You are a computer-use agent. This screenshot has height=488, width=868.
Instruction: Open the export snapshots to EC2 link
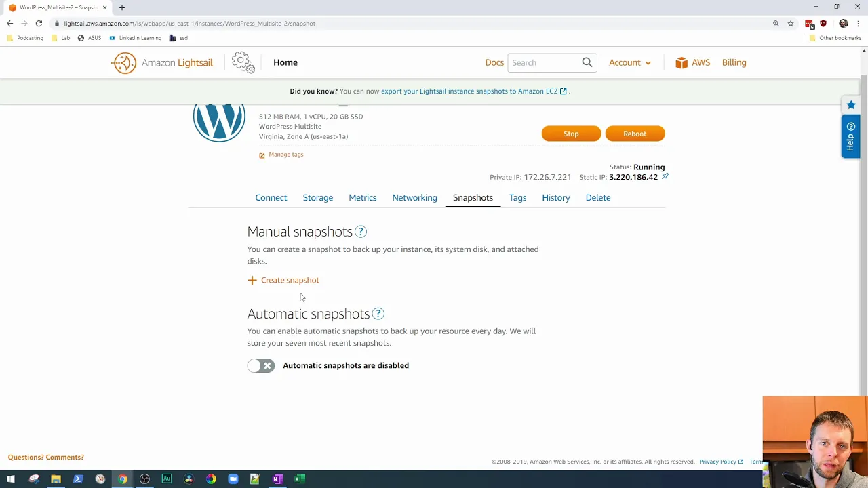473,91
